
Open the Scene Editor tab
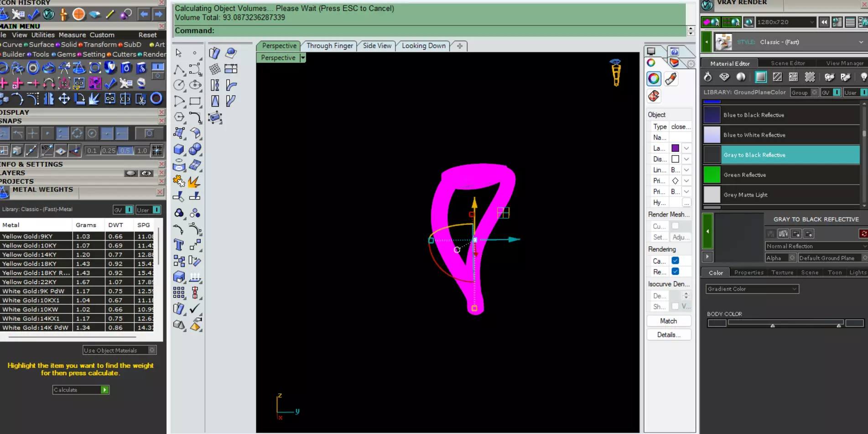coord(788,63)
